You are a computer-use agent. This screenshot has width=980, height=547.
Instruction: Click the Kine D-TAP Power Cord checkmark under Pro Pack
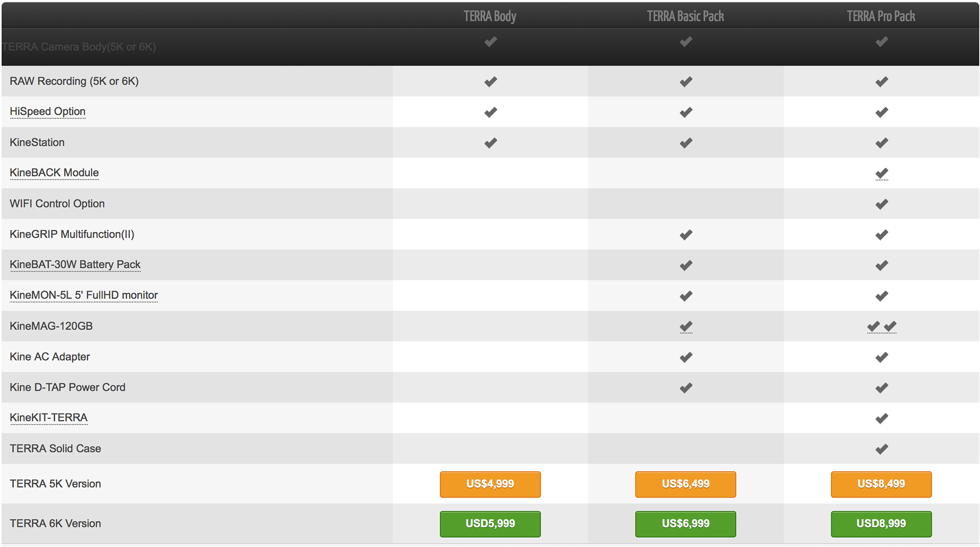(881, 388)
